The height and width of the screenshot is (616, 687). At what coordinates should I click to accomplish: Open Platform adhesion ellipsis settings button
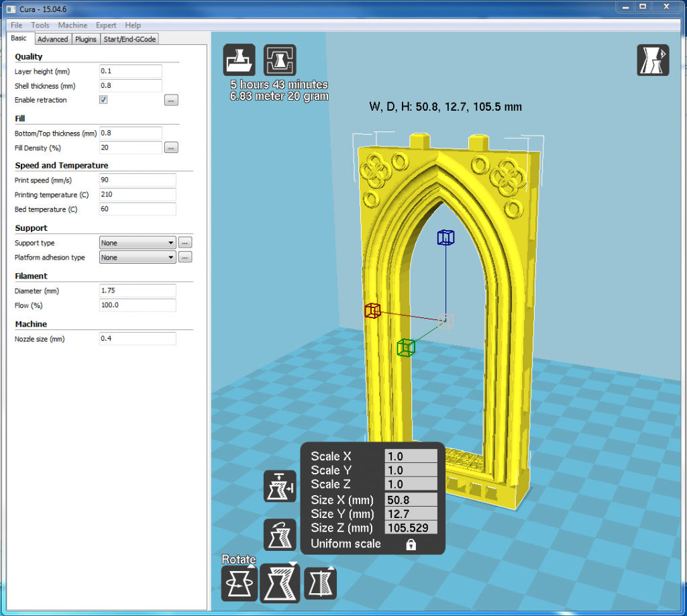(x=185, y=257)
